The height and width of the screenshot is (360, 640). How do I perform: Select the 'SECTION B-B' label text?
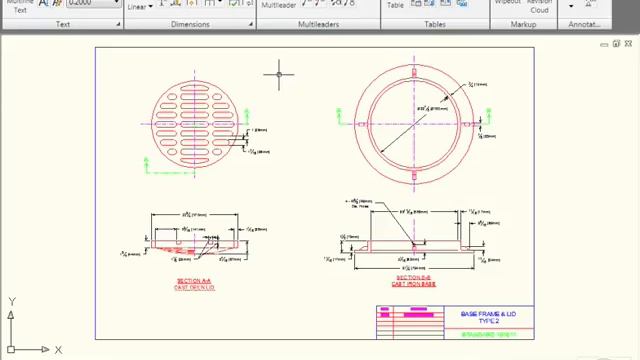pos(413,278)
